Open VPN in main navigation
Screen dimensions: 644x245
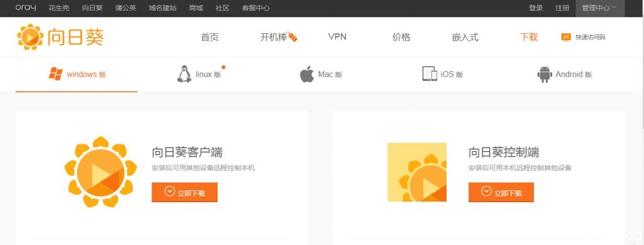pyautogui.click(x=337, y=37)
